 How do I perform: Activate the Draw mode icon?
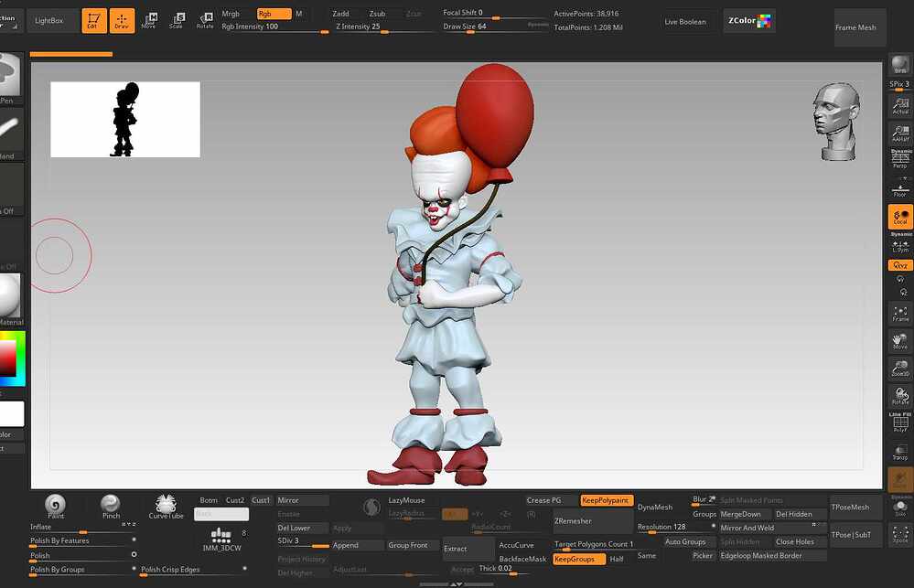(x=122, y=20)
